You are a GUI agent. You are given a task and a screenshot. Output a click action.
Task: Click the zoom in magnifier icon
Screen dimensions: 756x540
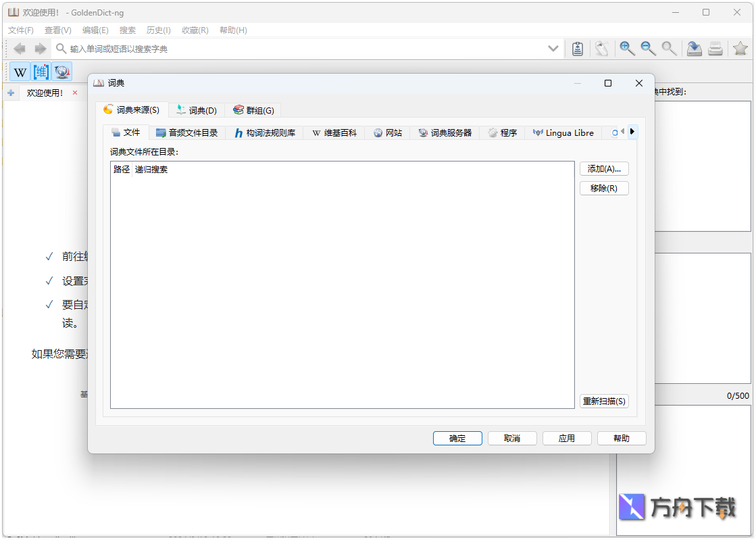627,48
